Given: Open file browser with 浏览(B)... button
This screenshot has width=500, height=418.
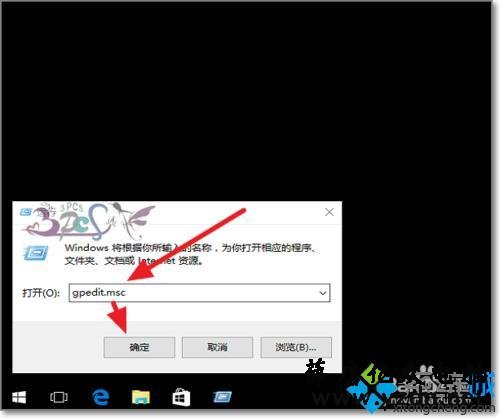Looking at the screenshot, I should (296, 347).
